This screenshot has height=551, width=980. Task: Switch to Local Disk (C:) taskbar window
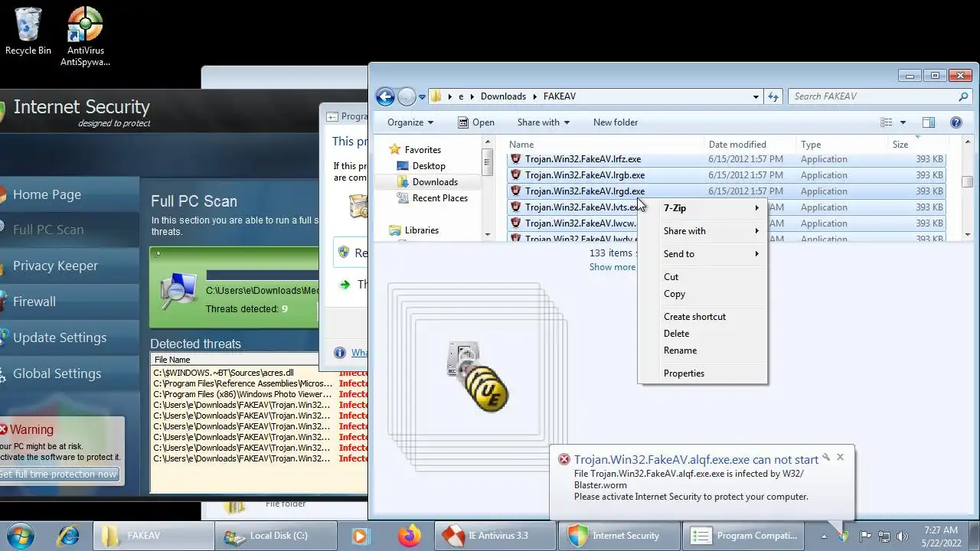[275, 536]
